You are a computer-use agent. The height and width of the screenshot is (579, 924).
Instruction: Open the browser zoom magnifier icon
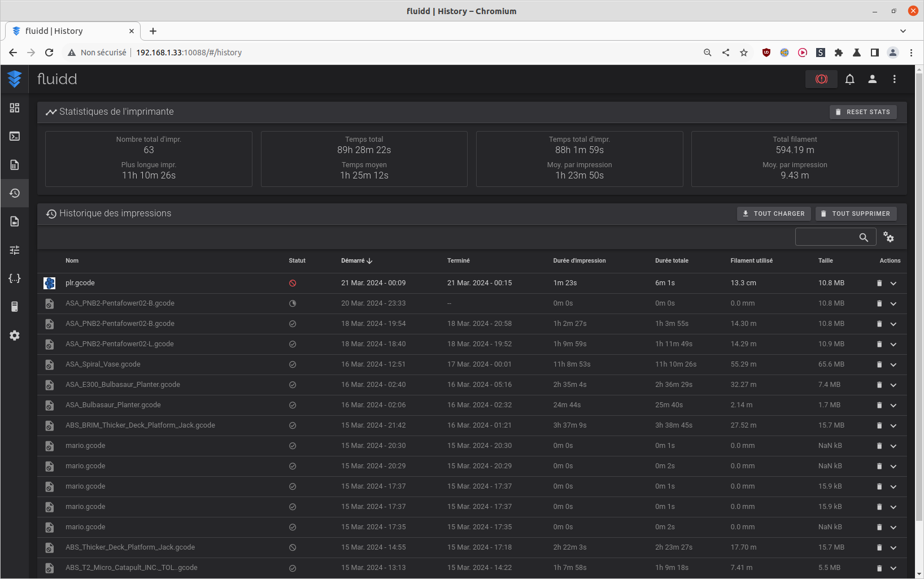click(x=708, y=53)
